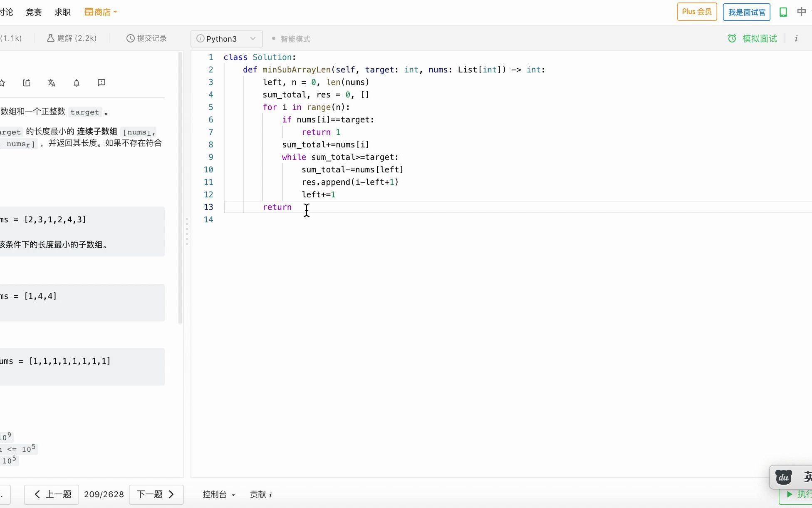Go to previous problem with 上一题

[52, 494]
